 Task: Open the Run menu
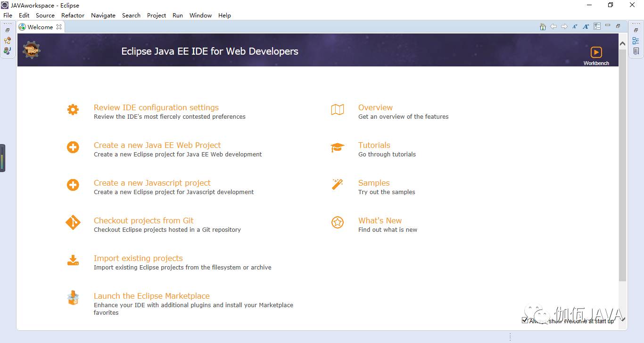pos(178,15)
